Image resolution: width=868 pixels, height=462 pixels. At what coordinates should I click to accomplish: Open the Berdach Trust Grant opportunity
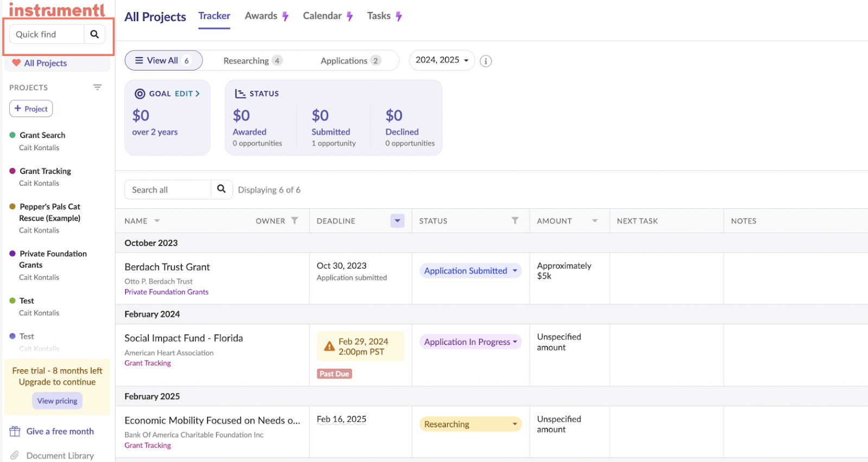point(167,267)
